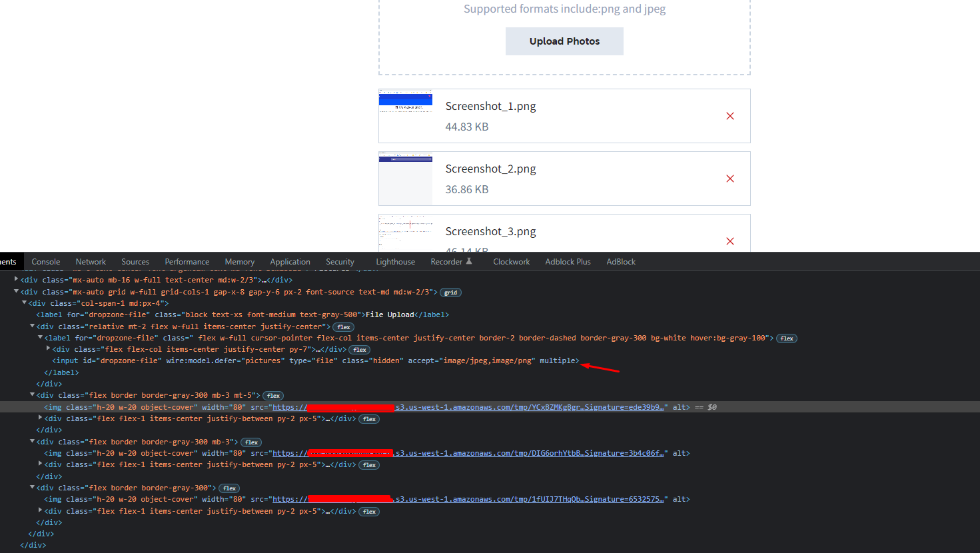Click the flex badge on the py-7 div
Viewport: 980px width, 553px height.
359,349
